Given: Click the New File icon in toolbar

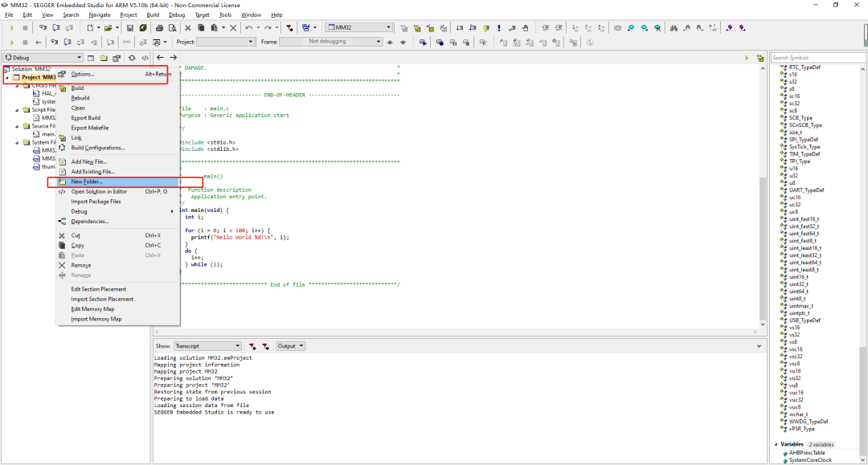Looking at the screenshot, I should coord(90,27).
